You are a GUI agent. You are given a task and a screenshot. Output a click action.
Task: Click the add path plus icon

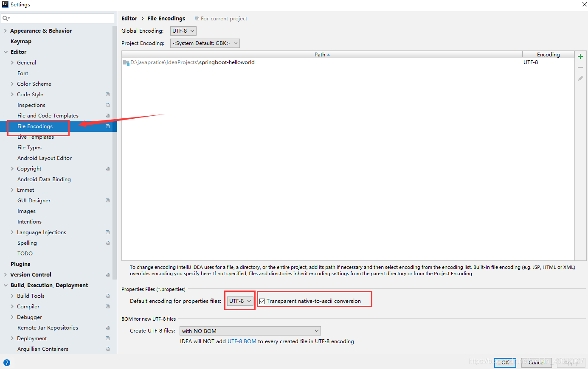tap(580, 56)
